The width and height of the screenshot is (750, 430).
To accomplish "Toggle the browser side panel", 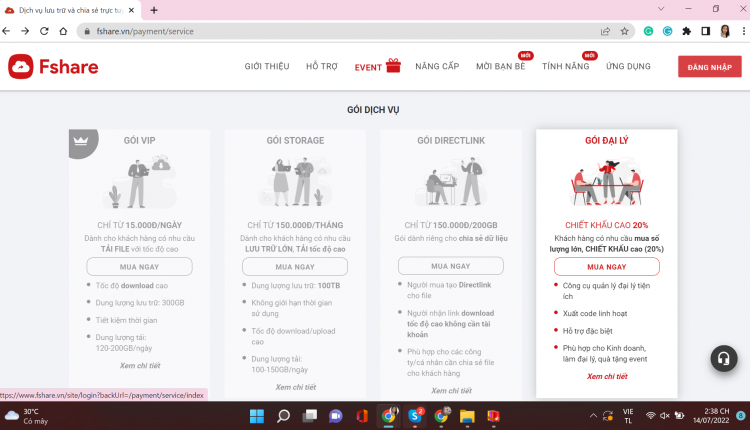I will point(706,31).
